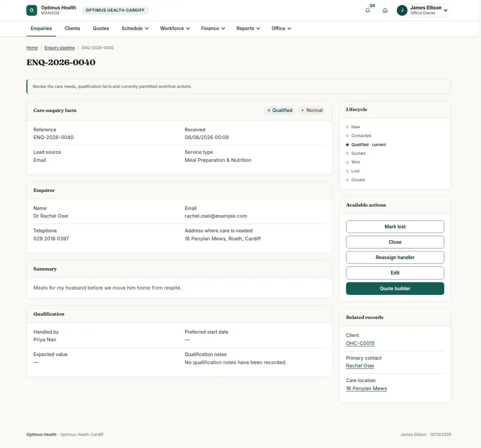
Task: Open the Quotes tab
Action: [x=101, y=28]
